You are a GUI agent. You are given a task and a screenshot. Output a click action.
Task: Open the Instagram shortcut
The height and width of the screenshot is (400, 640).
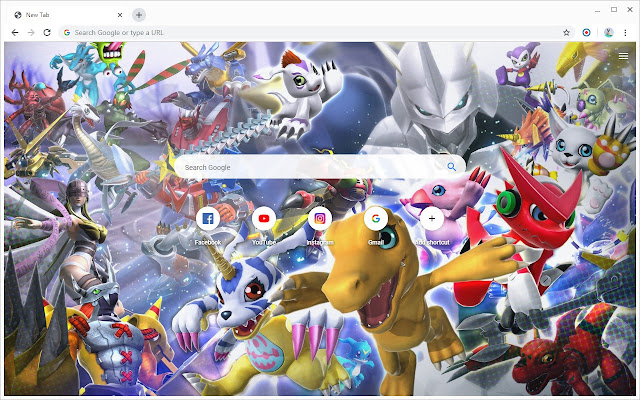(x=320, y=219)
